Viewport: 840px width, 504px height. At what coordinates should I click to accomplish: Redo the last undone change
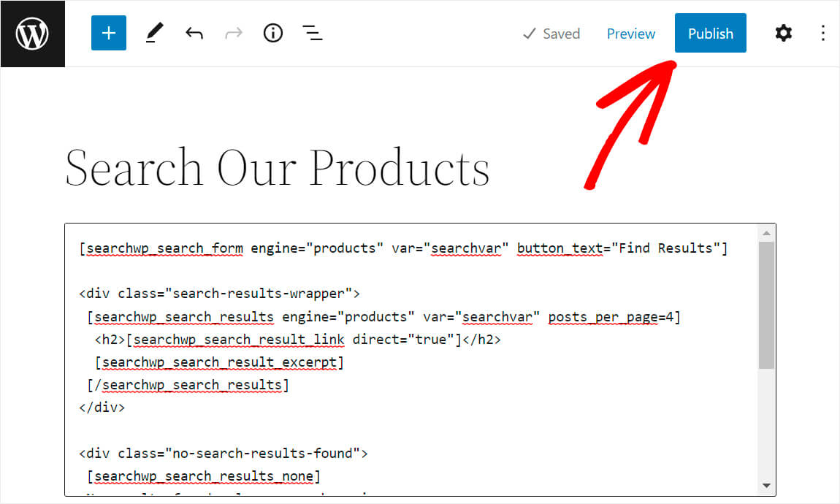click(x=234, y=33)
